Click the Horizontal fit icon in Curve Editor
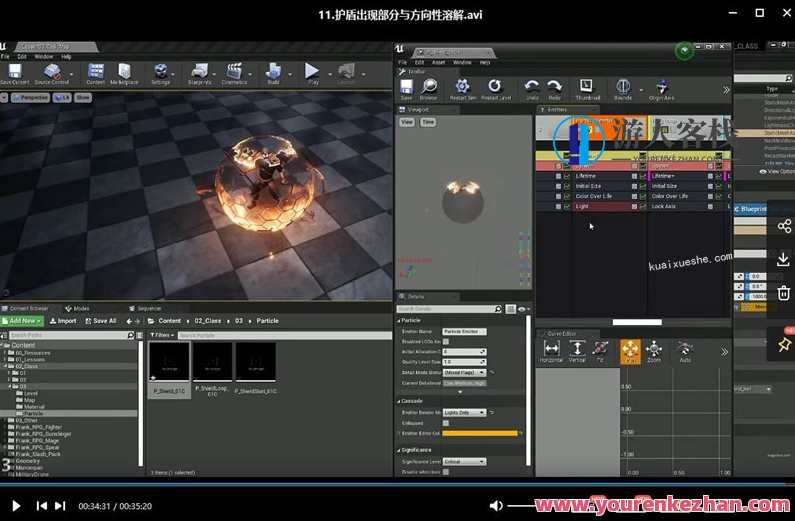795x521 pixels. (x=551, y=349)
